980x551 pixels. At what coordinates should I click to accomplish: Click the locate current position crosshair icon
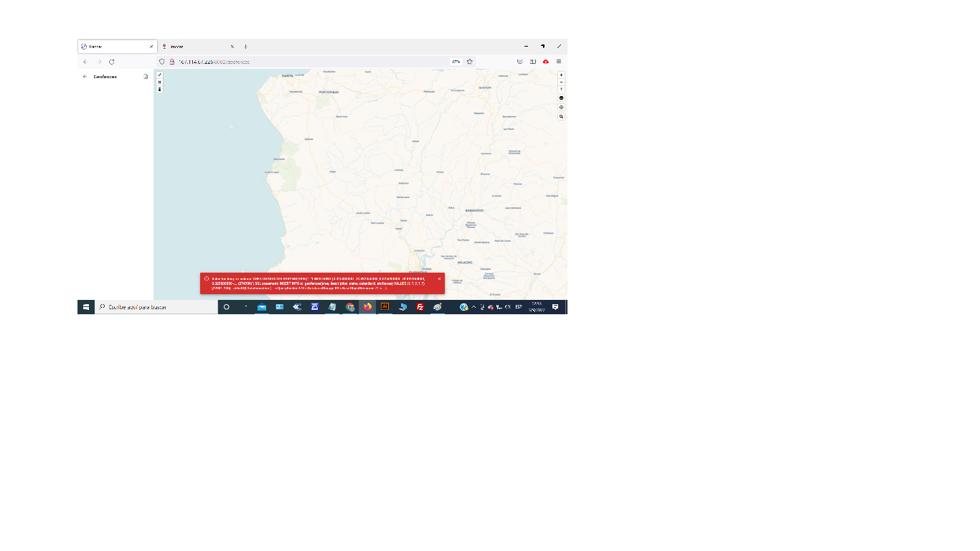tap(561, 107)
